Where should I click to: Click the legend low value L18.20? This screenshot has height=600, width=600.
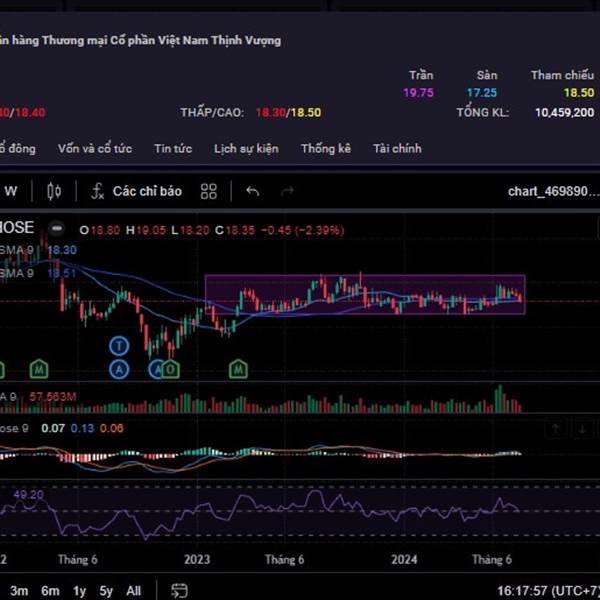[190, 230]
